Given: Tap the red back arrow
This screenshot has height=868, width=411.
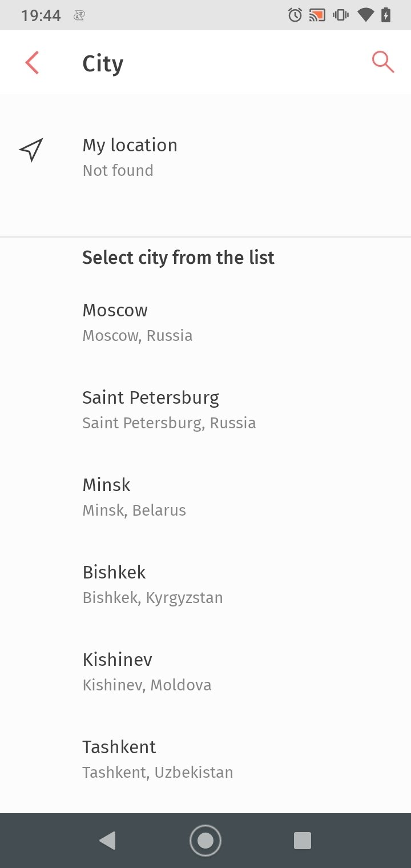Looking at the screenshot, I should click(x=32, y=63).
